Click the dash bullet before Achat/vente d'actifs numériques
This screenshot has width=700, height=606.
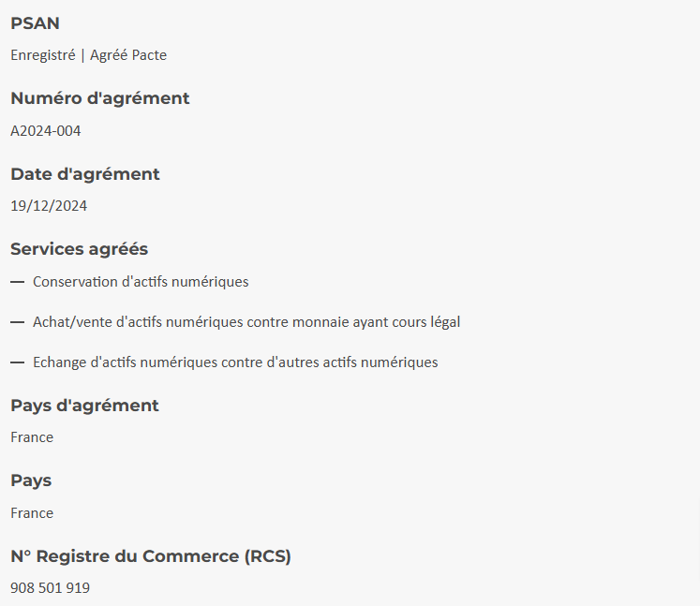click(x=17, y=322)
